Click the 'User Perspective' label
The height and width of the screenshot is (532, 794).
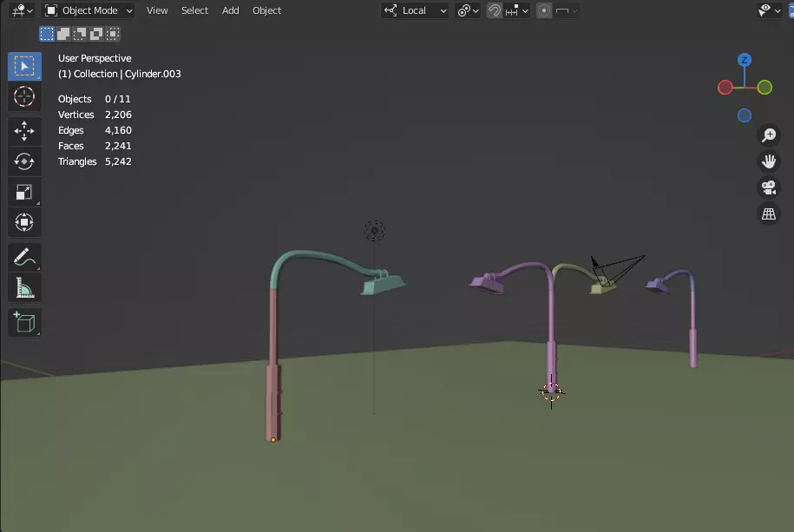[x=95, y=58]
